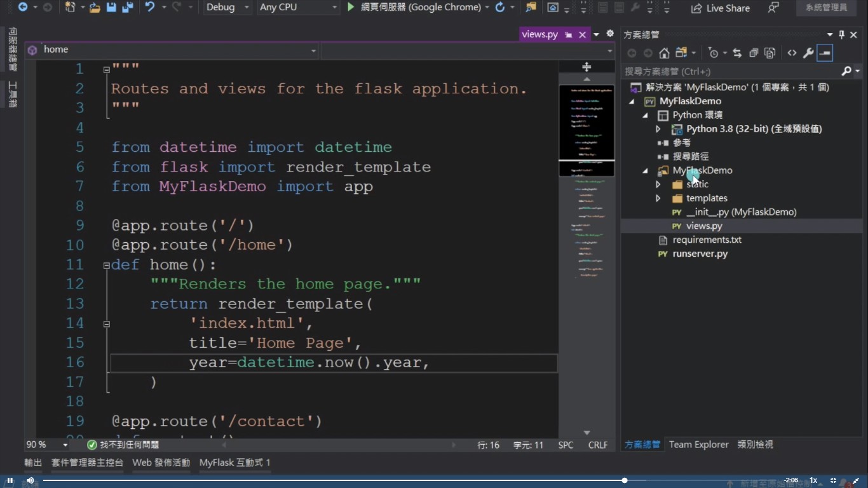Expand the templates folder
The width and height of the screenshot is (868, 488).
coord(658,198)
